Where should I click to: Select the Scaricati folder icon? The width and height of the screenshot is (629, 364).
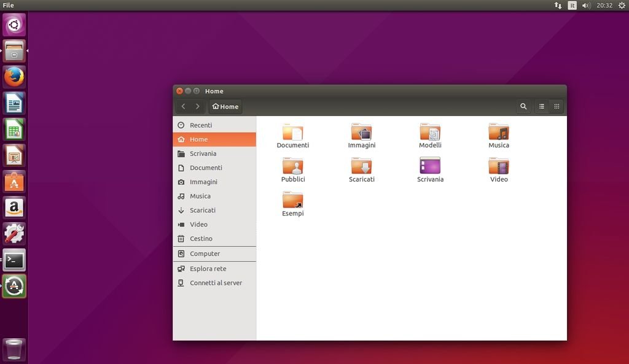pos(361,166)
